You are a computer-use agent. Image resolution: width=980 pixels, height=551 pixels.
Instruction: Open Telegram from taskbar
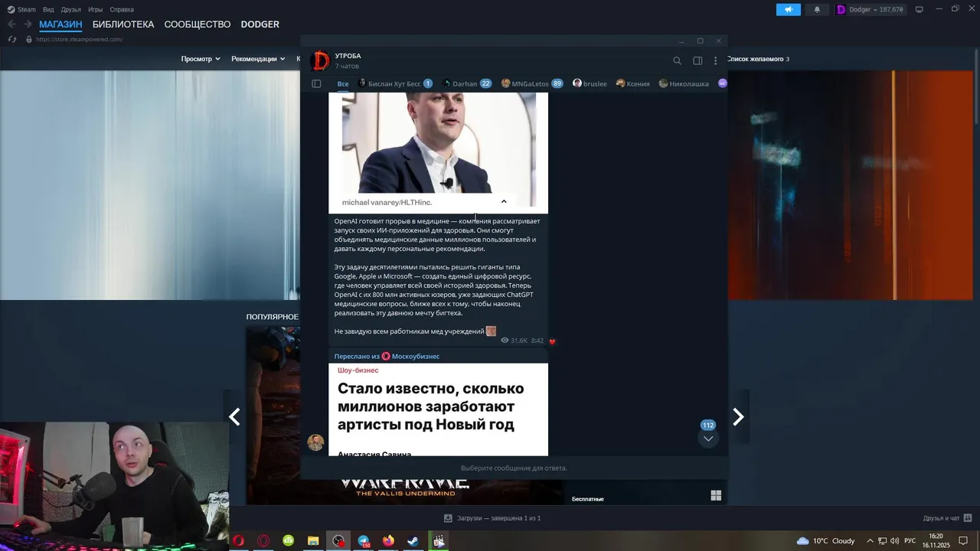pos(364,540)
